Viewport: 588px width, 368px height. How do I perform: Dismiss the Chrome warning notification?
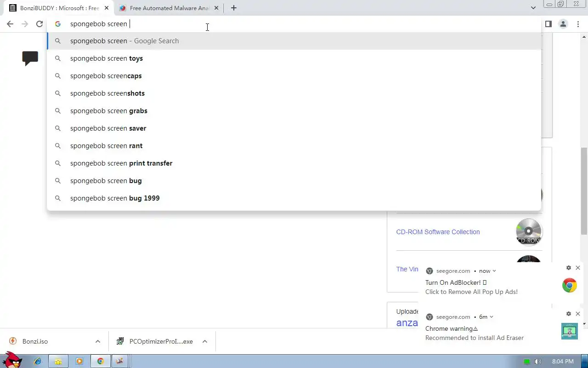[x=578, y=314]
